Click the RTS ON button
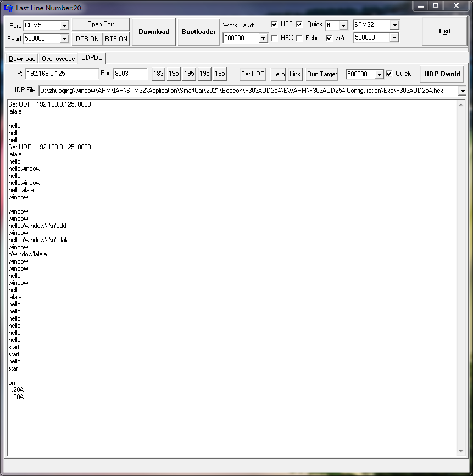 116,39
